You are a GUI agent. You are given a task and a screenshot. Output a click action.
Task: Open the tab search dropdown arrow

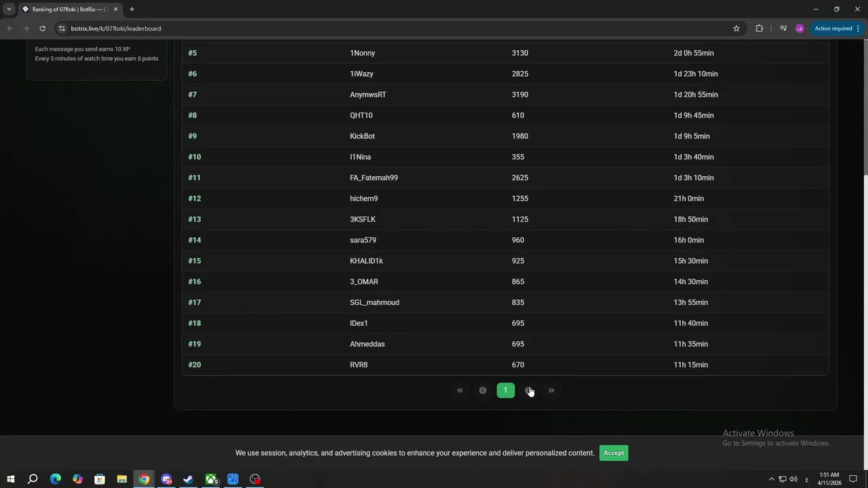(9, 9)
